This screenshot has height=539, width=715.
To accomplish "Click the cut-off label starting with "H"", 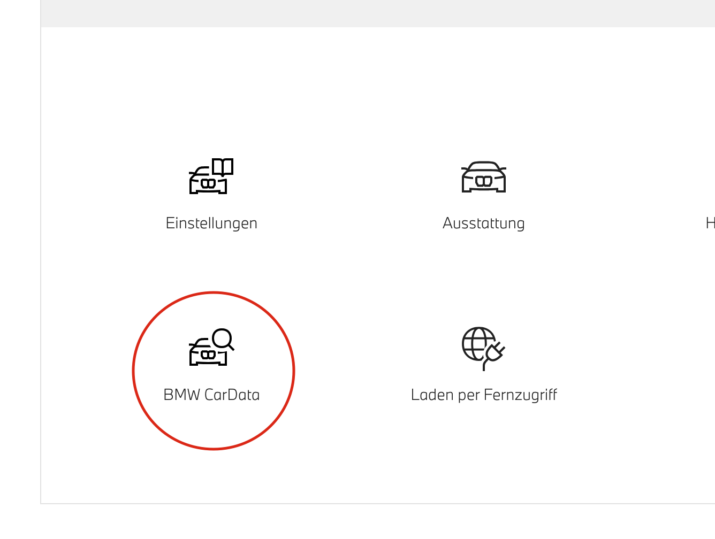I will coord(709,223).
